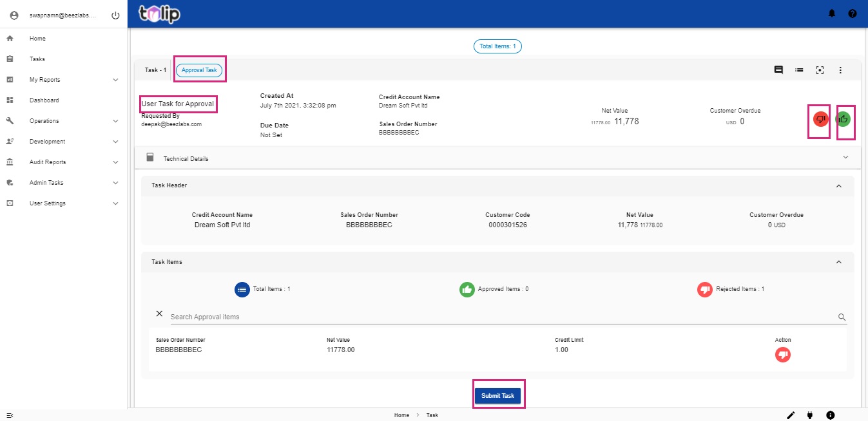Click the user account avatar icon
Screen dimensions: 868x421
(14, 15)
